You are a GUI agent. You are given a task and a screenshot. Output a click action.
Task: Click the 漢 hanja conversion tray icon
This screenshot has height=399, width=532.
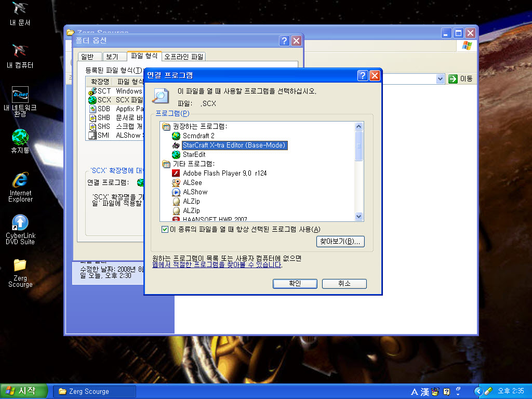[x=425, y=392]
